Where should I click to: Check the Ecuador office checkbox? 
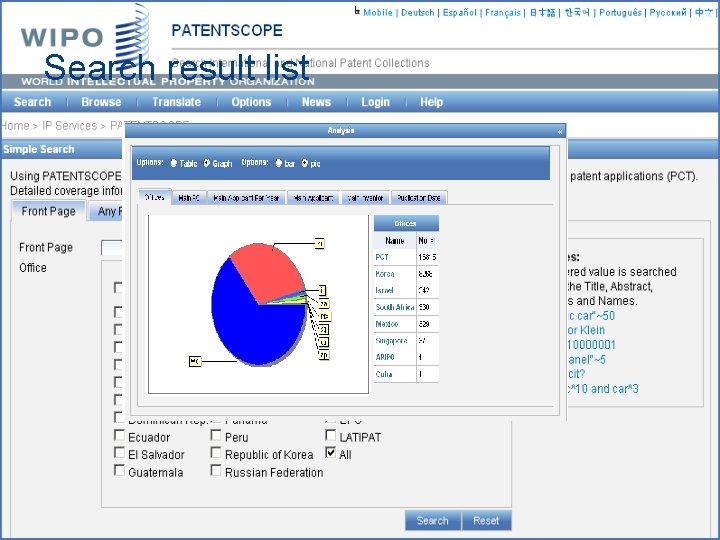pos(119,435)
